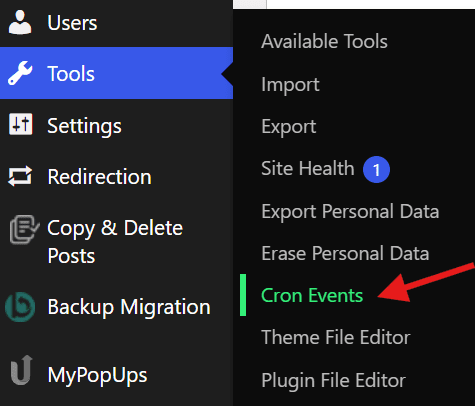Click the Settings sliders icon
Screen dimensions: 475x406
click(21, 124)
